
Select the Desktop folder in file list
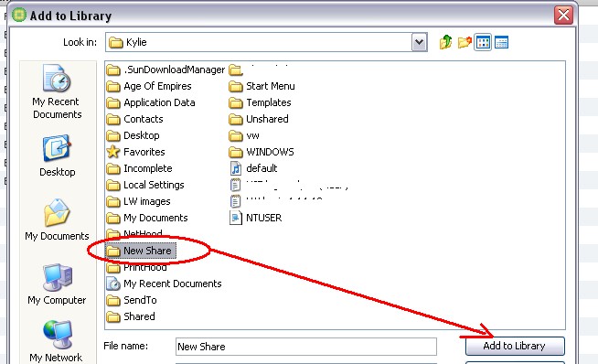click(x=133, y=135)
